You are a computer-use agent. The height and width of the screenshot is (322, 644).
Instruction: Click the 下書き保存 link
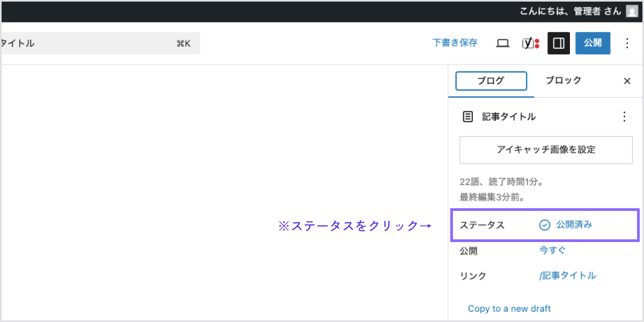(455, 43)
